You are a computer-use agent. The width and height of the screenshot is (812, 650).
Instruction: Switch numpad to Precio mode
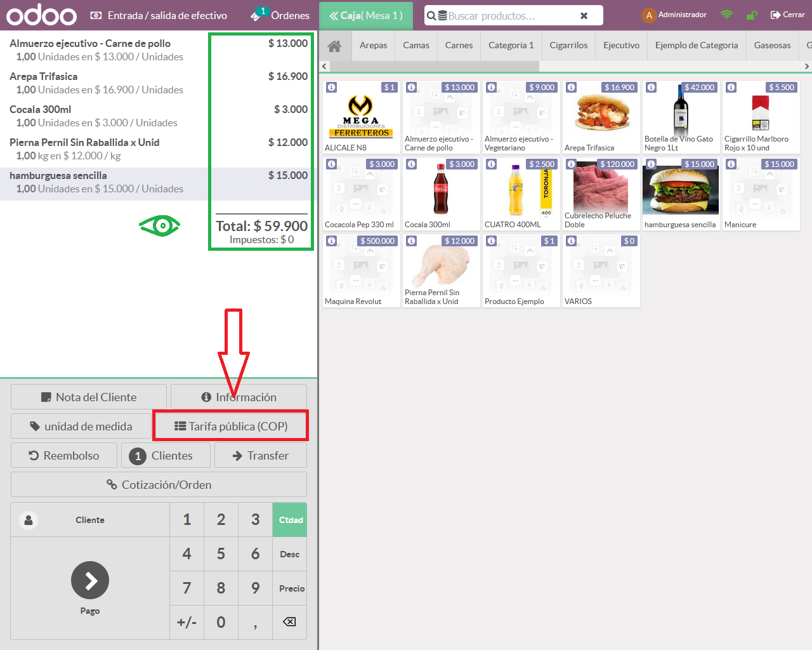pyautogui.click(x=291, y=588)
